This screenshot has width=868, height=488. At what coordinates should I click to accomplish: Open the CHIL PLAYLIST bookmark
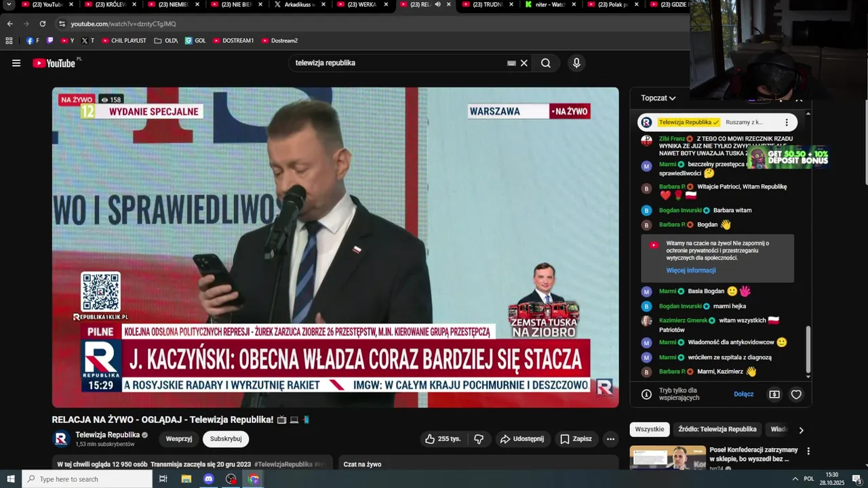[124, 41]
